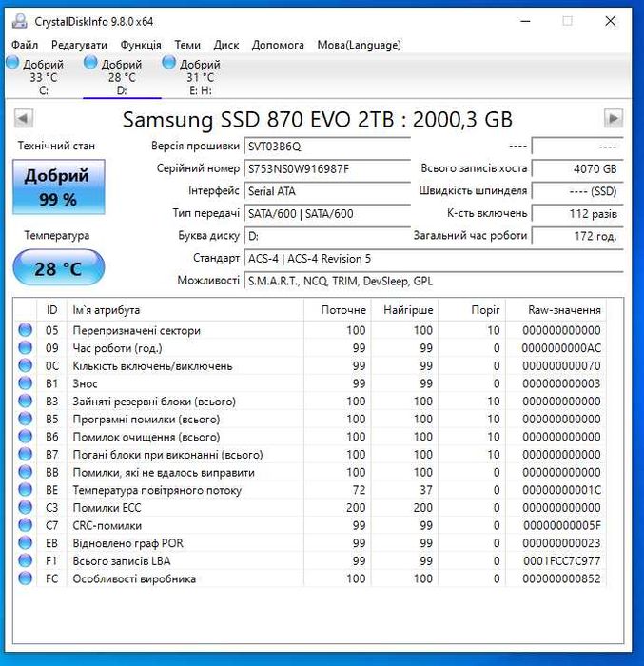Click the status icon for attribute FC
This screenshot has height=666, width=644.
click(x=26, y=578)
